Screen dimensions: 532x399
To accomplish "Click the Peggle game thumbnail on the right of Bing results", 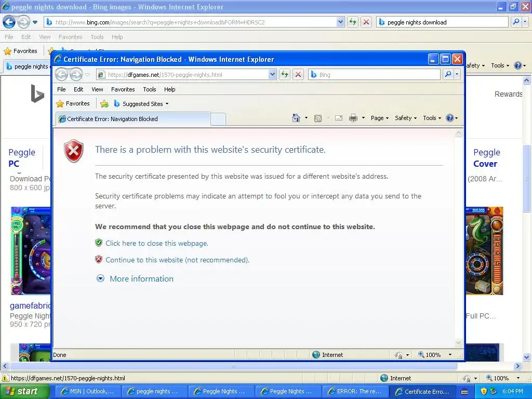I will pyautogui.click(x=484, y=251).
